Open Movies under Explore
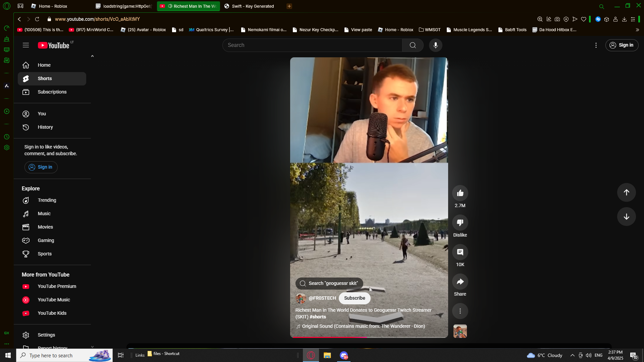Screen dimensions: 644x362 [x=52, y=227]
